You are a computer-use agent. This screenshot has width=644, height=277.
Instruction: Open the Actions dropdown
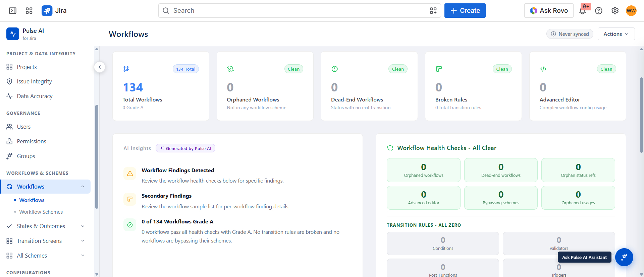pos(616,34)
